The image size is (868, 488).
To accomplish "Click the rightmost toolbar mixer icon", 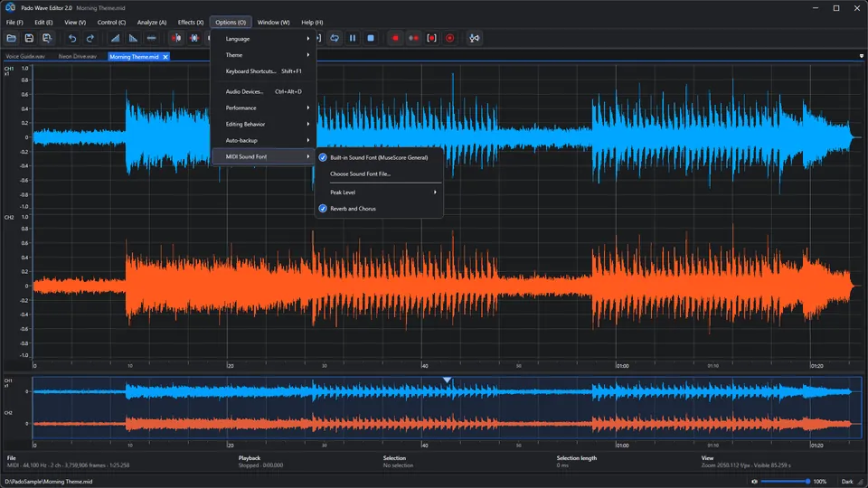I will point(475,38).
